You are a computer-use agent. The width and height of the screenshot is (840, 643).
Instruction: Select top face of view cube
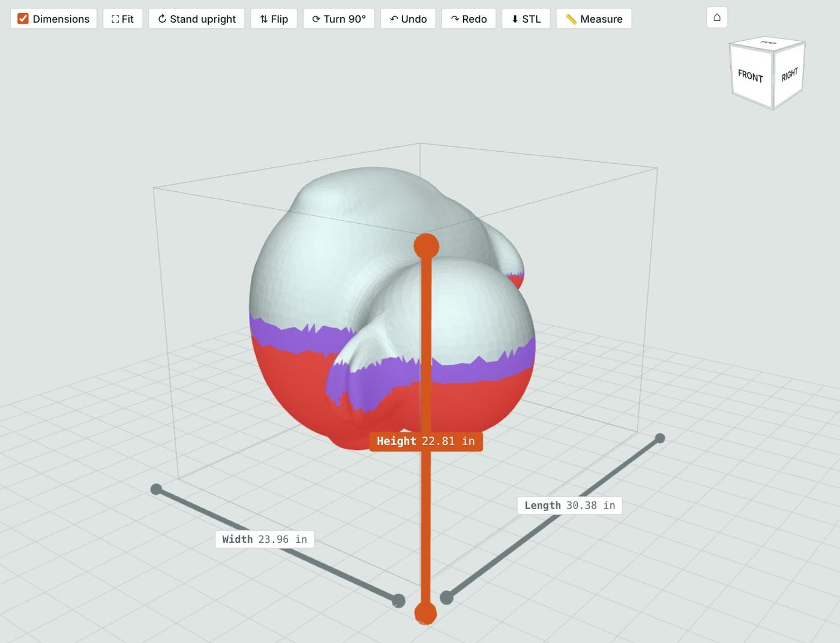pos(768,43)
